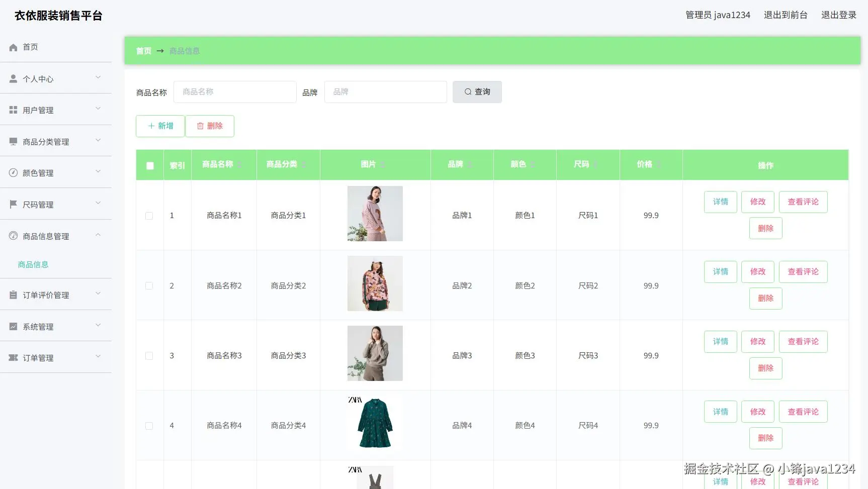This screenshot has width=868, height=489.
Task: Click the 尺码2 cell in second row
Action: (588, 286)
